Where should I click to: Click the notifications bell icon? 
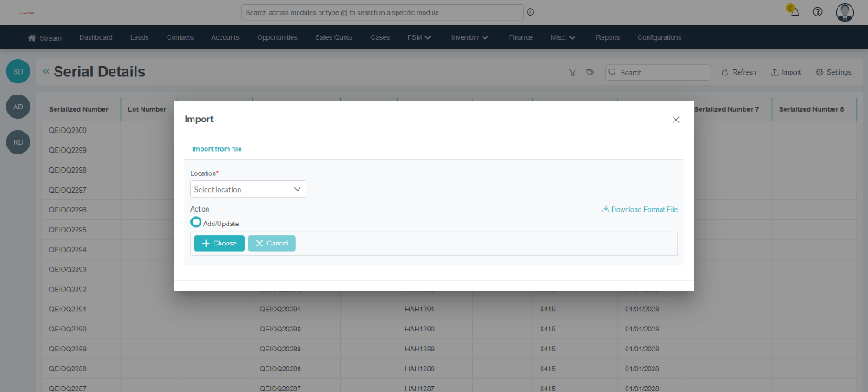point(793,12)
